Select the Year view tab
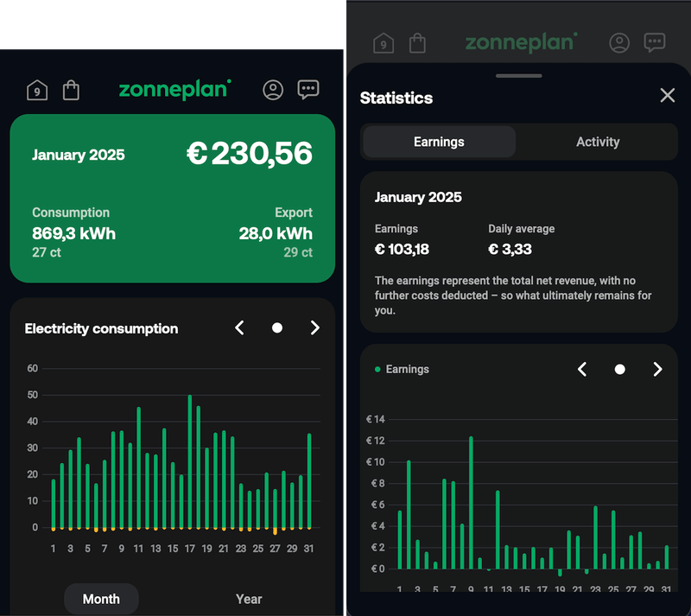The width and height of the screenshot is (691, 616). [x=249, y=599]
